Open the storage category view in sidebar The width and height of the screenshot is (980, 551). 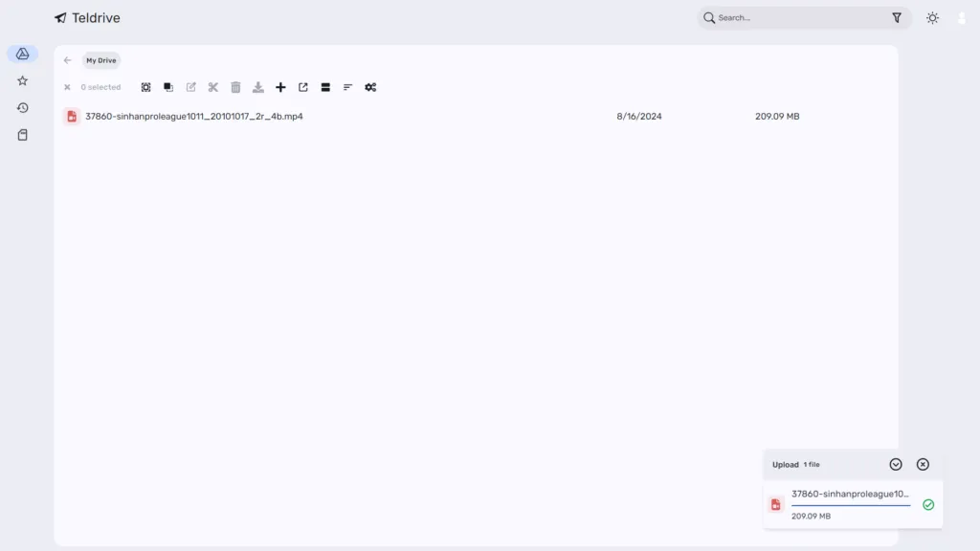(x=22, y=134)
